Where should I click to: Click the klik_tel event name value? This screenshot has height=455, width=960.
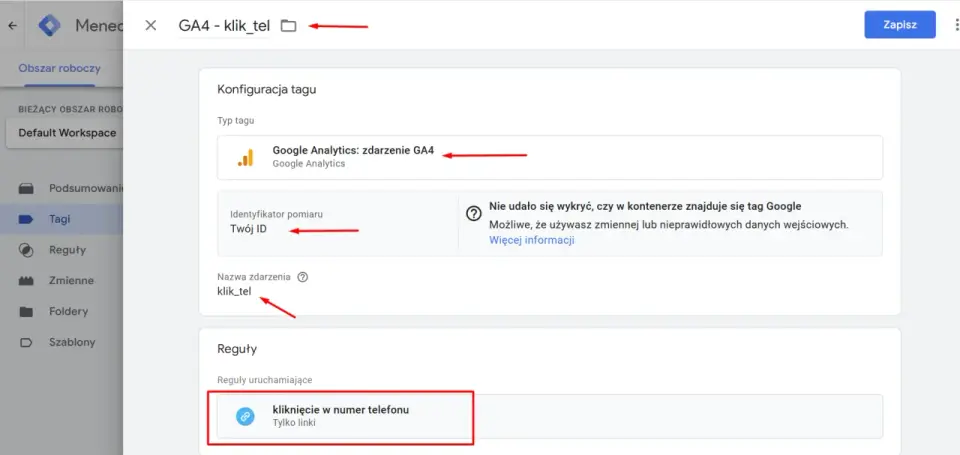[x=234, y=291]
